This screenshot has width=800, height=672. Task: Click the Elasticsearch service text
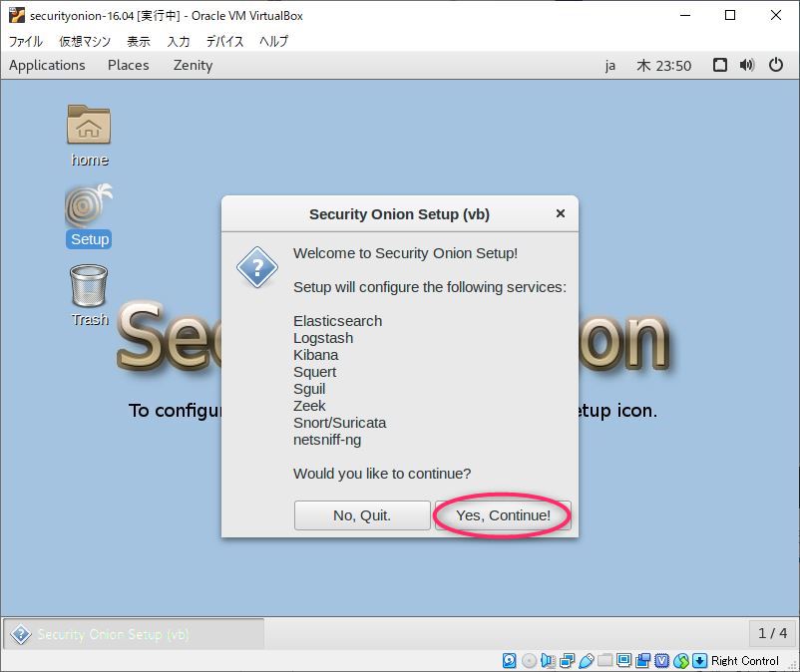pos(337,321)
